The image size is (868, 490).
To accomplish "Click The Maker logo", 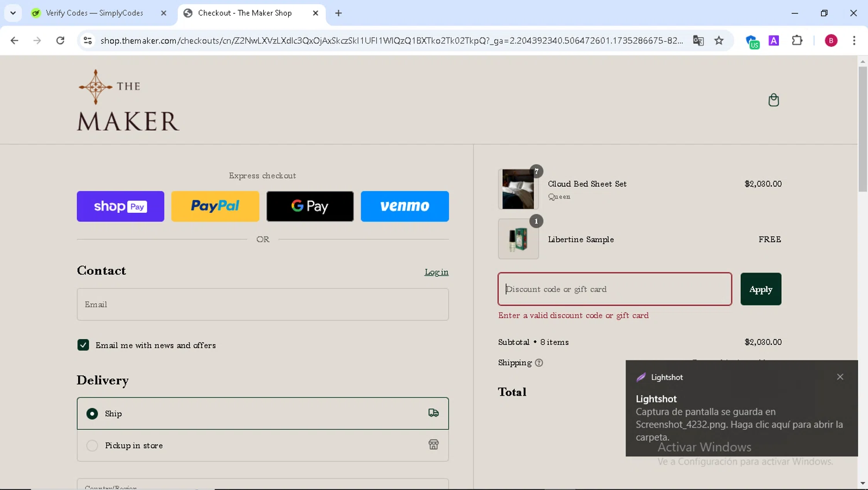I will tap(128, 100).
